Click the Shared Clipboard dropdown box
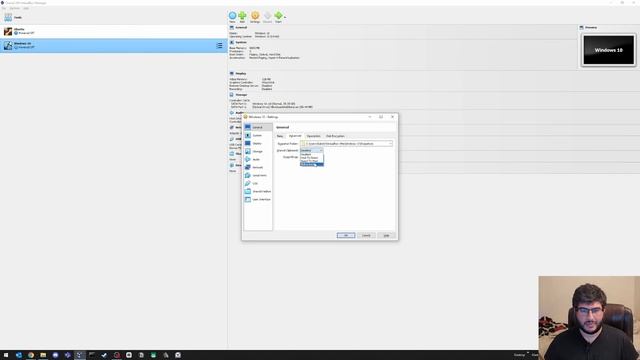Viewport: 640px width, 360px height. (311, 151)
